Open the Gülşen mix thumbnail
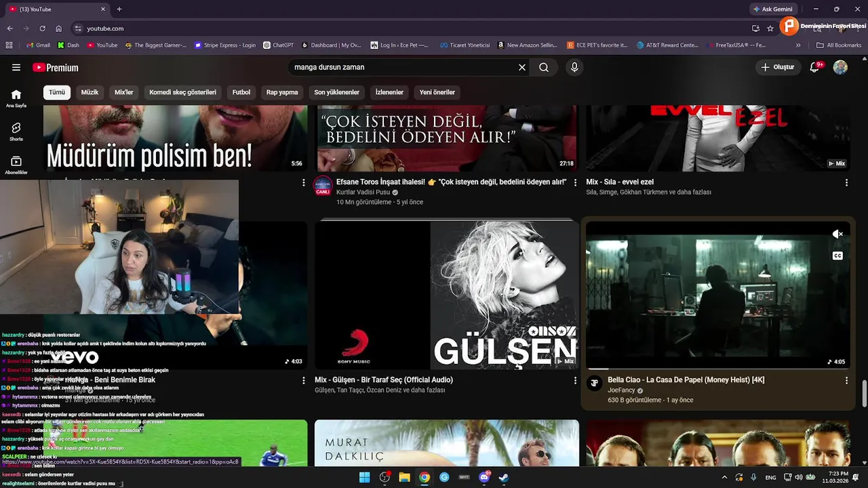The image size is (868, 488). [447, 295]
